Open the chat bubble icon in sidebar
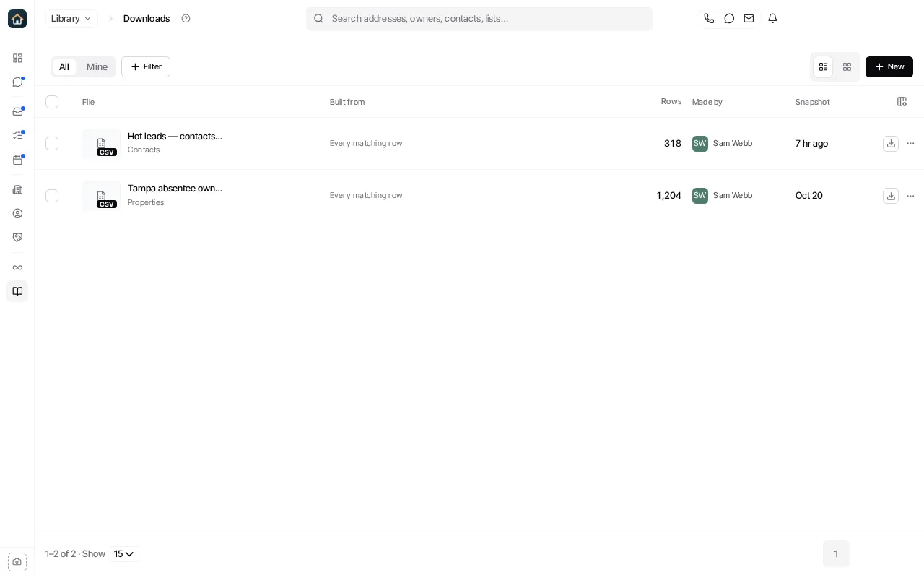The width and height of the screenshot is (924, 578). [17, 82]
